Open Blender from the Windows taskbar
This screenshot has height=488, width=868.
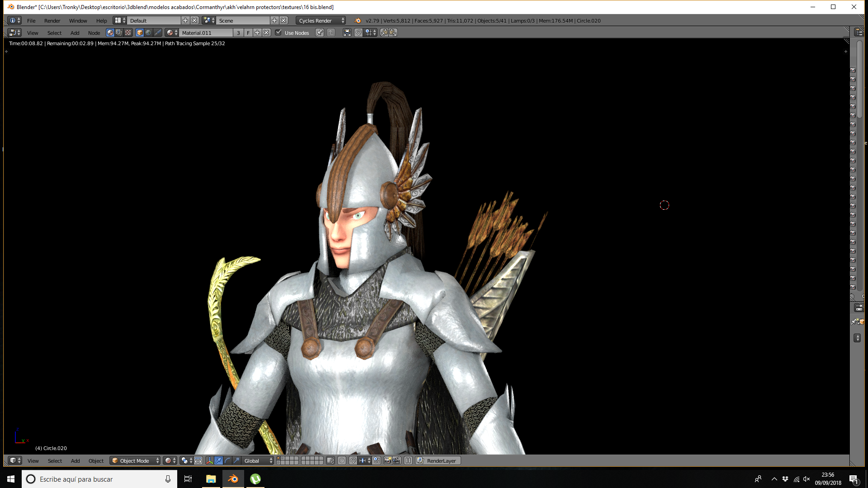point(233,479)
